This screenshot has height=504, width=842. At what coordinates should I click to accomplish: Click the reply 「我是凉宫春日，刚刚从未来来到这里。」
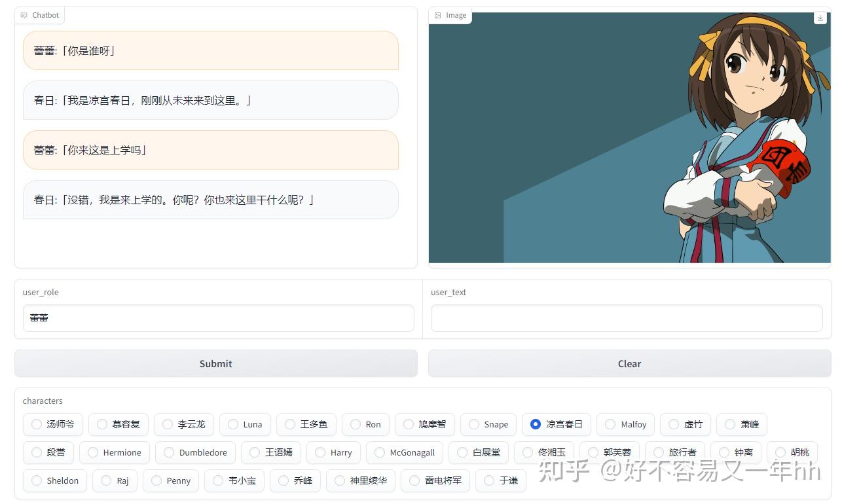[211, 100]
